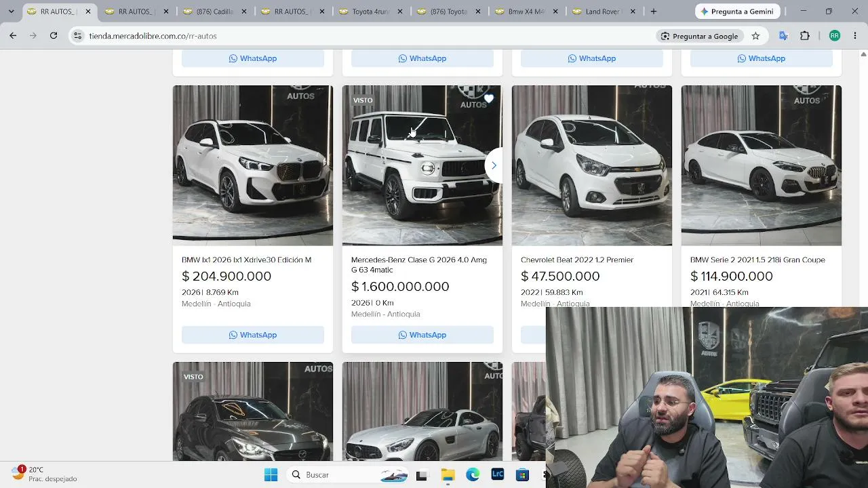Image resolution: width=868 pixels, height=488 pixels.
Task: Click the page scrollbar up arrow
Action: point(863,54)
